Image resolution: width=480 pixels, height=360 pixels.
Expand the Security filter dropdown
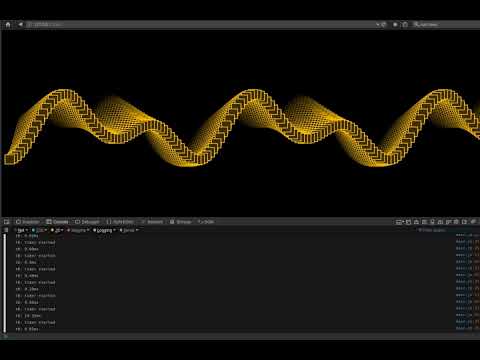pyautogui.click(x=78, y=230)
